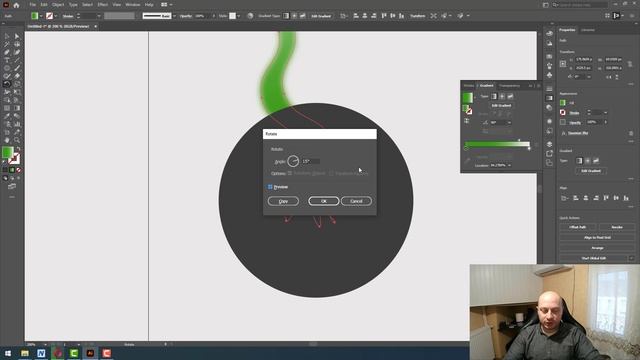Open the brush definition dropdown in the control bar
Screen dimensions: 640x360
click(174, 16)
